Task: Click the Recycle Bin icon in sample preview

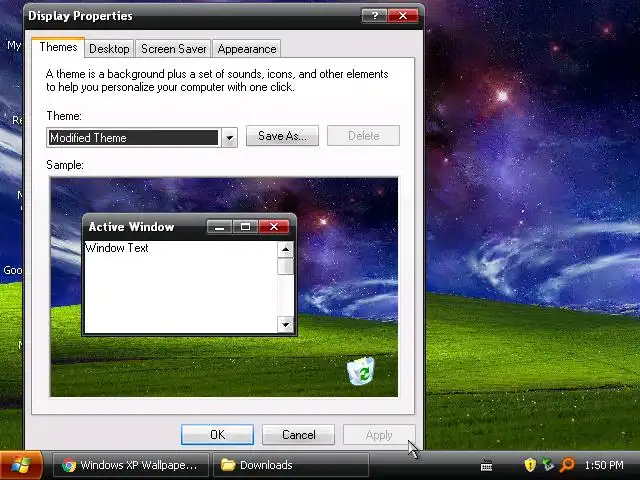Action: click(360, 371)
